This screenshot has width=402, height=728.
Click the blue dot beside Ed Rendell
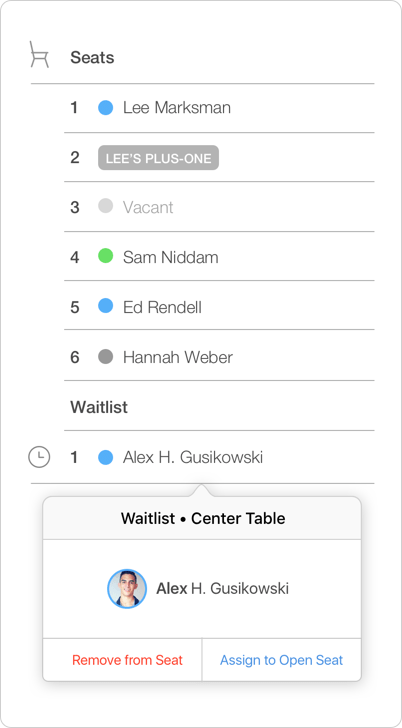coord(106,306)
